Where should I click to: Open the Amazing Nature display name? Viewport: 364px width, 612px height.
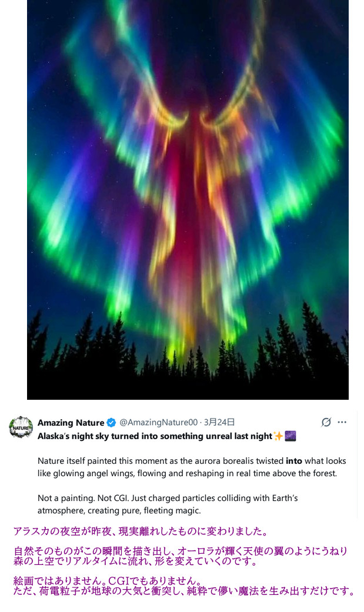(71, 422)
